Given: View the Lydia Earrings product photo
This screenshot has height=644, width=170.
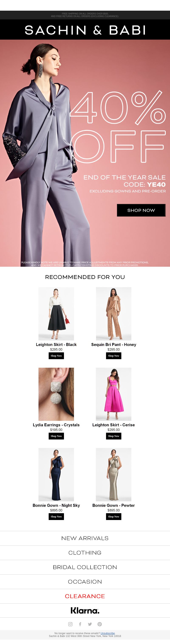Looking at the screenshot, I should 56,394.
